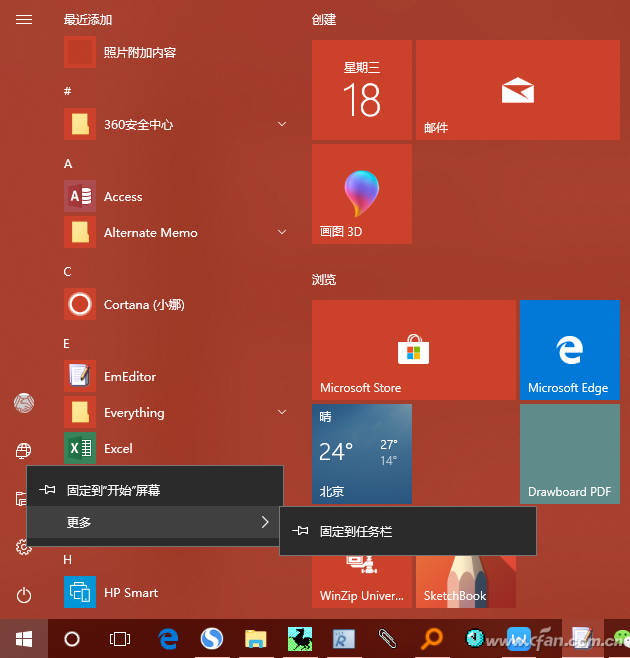
Task: Open Sogou browser taskbar icon
Action: 212,639
